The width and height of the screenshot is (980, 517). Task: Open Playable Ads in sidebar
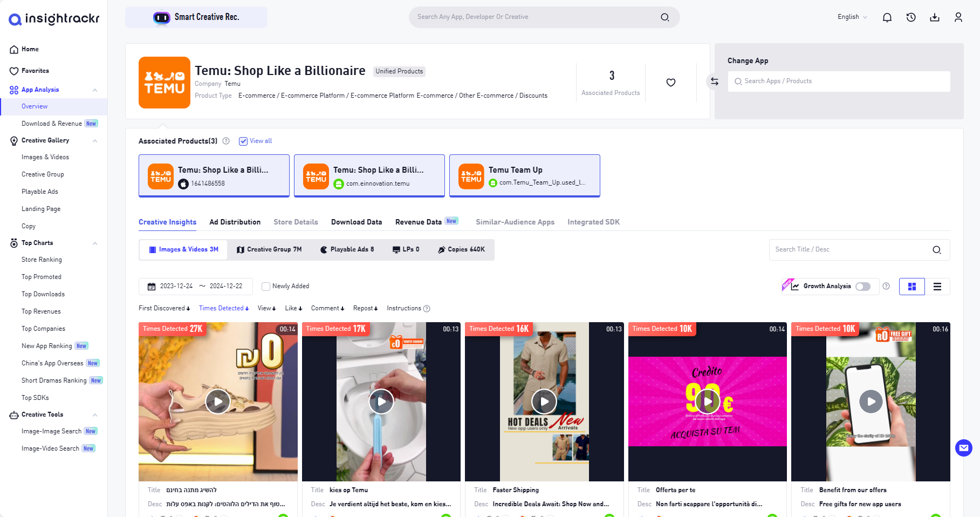tap(40, 192)
